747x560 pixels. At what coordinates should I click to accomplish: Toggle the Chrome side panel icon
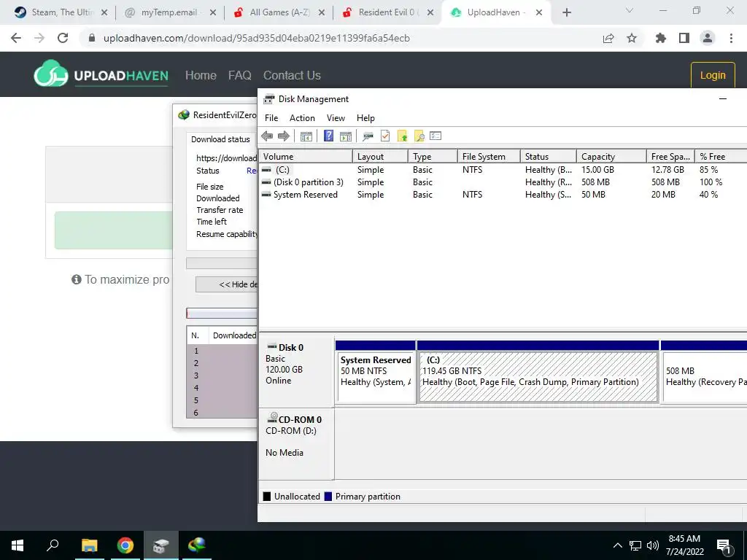click(x=684, y=38)
